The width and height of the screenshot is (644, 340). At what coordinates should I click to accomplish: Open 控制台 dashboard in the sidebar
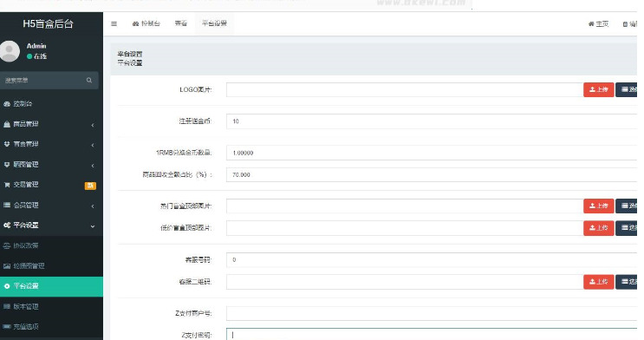click(x=51, y=103)
